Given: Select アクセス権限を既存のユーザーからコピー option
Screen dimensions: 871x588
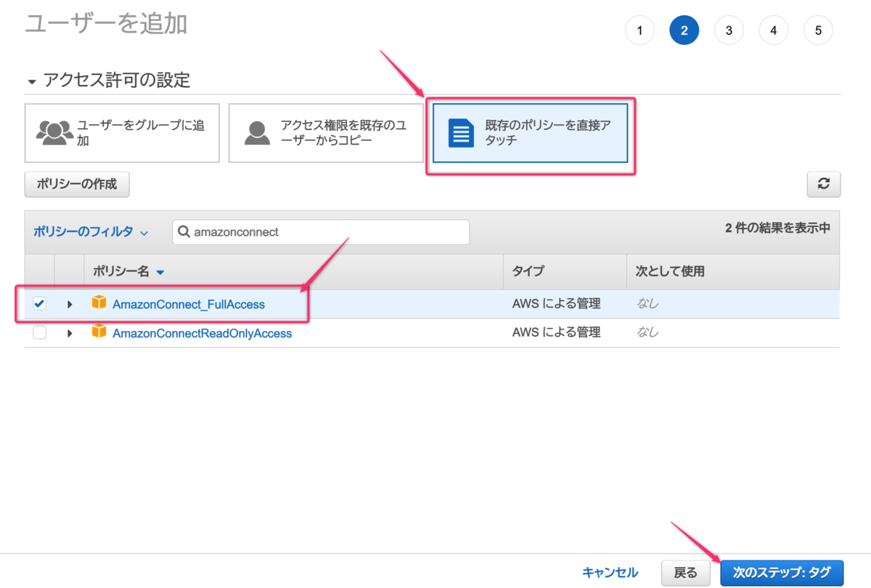Looking at the screenshot, I should [x=326, y=133].
